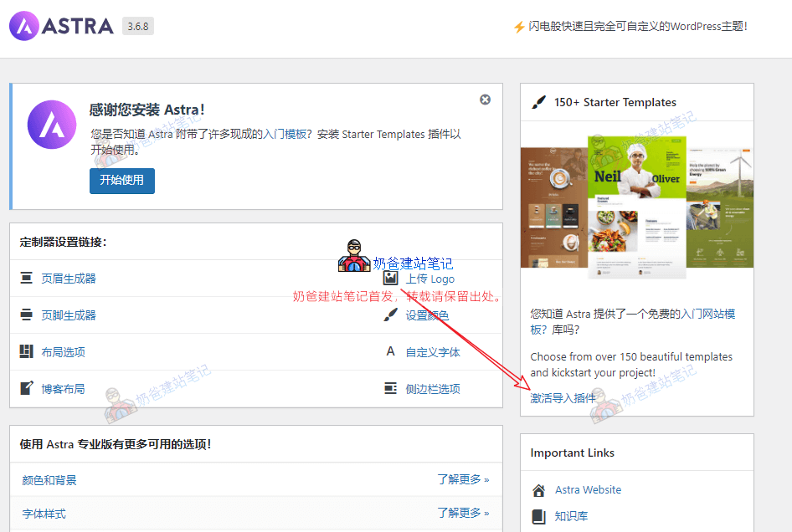Viewport: 792px width, 532px height.
Task: Click the Astra logo in header
Action: (x=61, y=26)
